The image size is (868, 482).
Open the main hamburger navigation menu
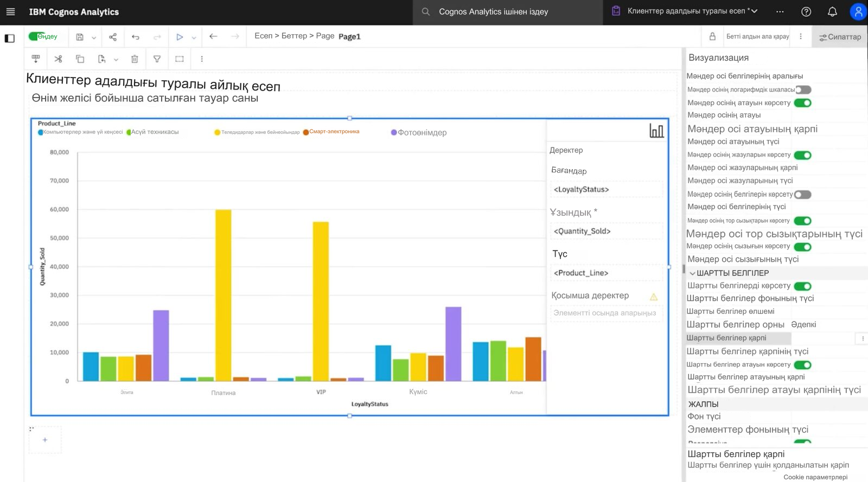pos(10,11)
